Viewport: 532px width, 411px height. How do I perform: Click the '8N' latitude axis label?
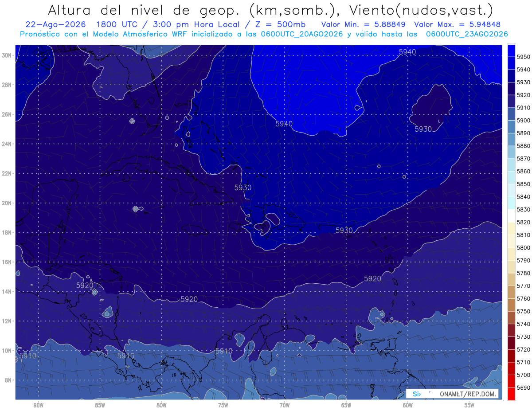[x=8, y=380]
